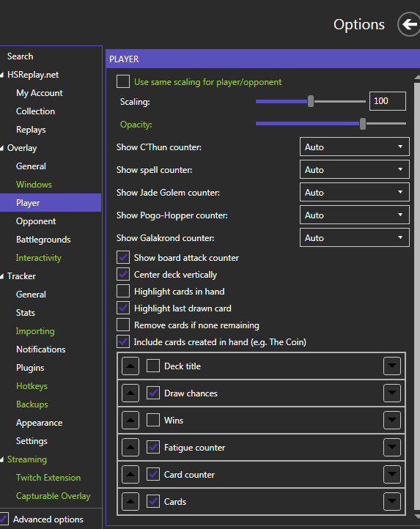Viewport: 420px width, 529px height.
Task: Open Show C'Thun counter dropdown
Action: [x=355, y=147]
